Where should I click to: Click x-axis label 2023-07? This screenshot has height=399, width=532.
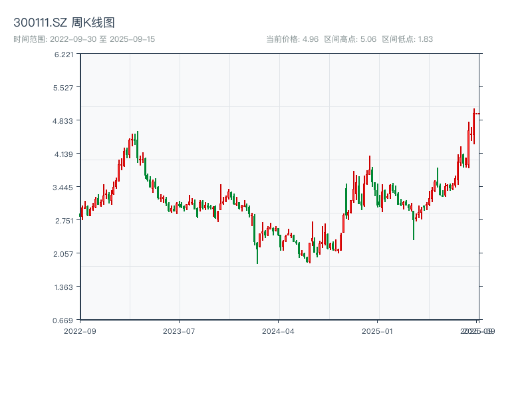pyautogui.click(x=179, y=331)
